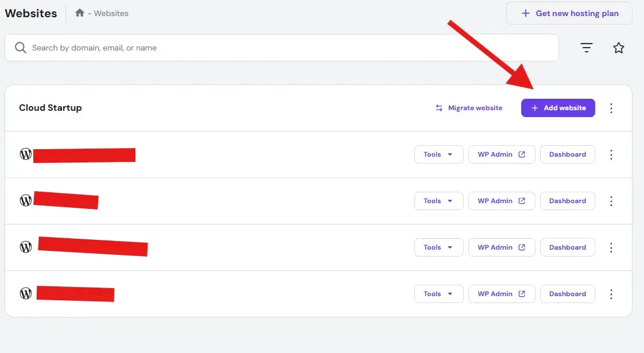Open the filter options icon
The height and width of the screenshot is (353, 644).
pos(586,48)
